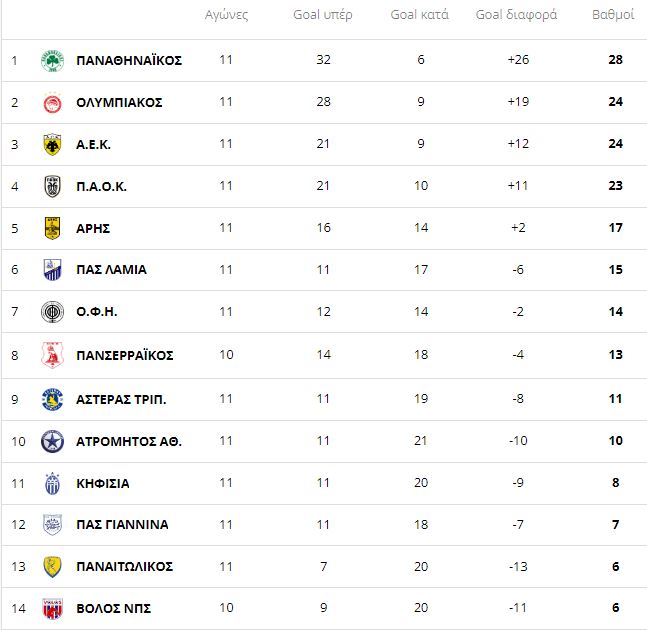The image size is (647, 630).
Task: Click the Olympiacos red crest logo
Action: click(x=52, y=103)
